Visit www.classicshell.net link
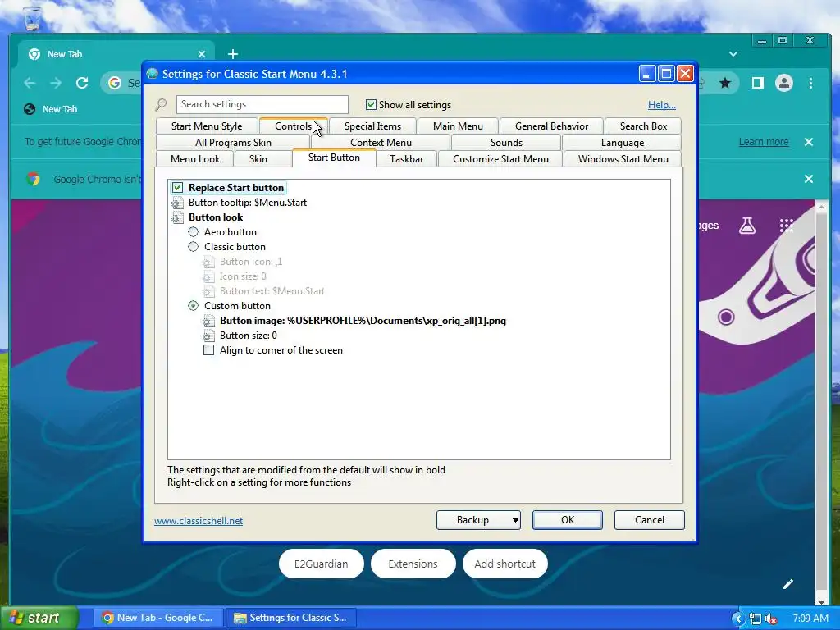This screenshot has width=840, height=630. (199, 521)
